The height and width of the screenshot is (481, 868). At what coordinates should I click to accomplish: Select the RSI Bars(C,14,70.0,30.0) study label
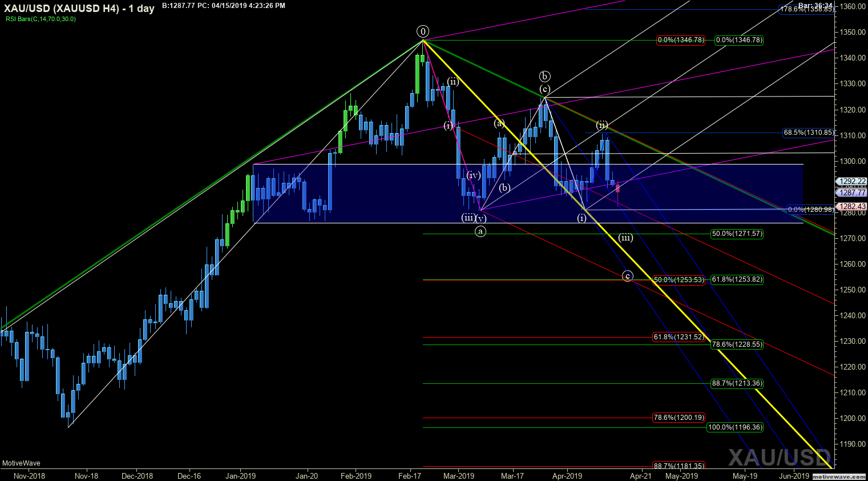click(x=41, y=19)
